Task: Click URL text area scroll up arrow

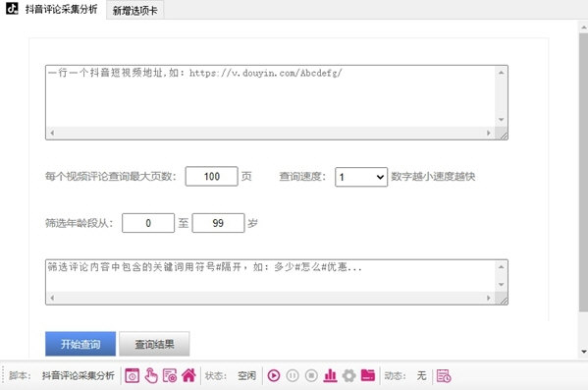Action: (x=502, y=72)
